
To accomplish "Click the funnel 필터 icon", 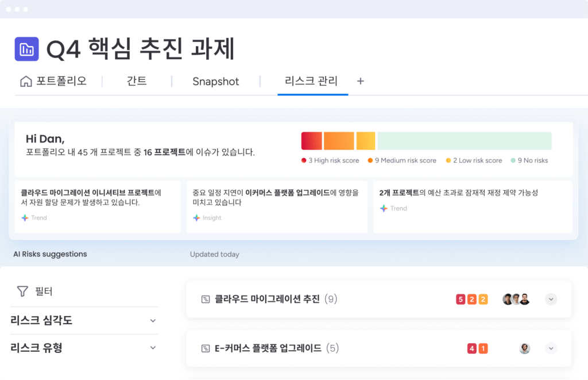I will pos(22,291).
